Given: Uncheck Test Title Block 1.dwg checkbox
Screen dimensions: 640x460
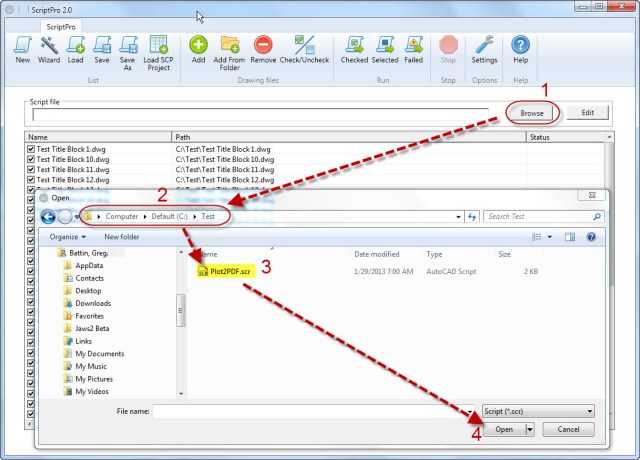Looking at the screenshot, I should point(31,149).
